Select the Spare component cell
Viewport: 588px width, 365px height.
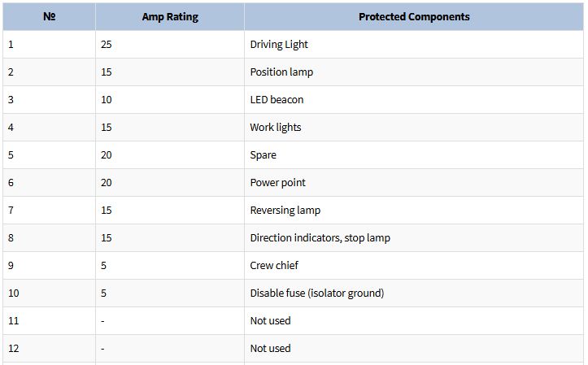(264, 155)
